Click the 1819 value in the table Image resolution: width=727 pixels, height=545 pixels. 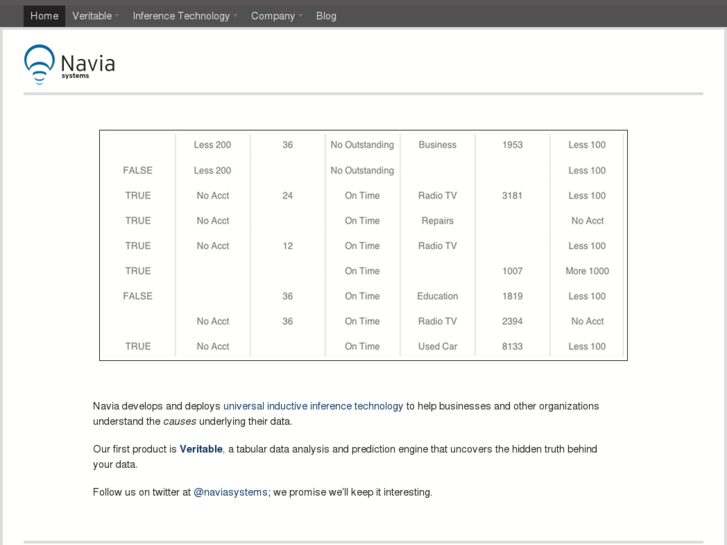(x=512, y=296)
